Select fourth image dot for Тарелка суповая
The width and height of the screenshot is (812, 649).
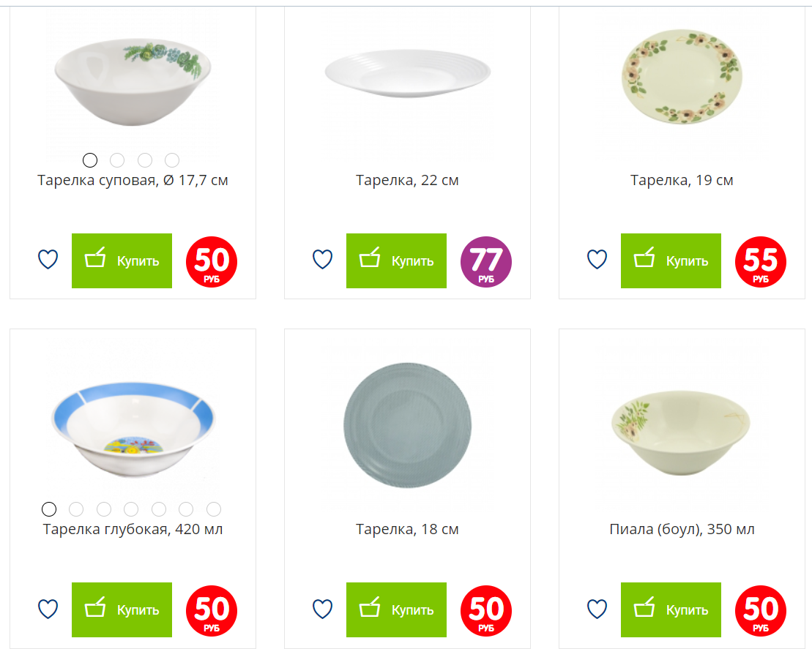tap(172, 160)
